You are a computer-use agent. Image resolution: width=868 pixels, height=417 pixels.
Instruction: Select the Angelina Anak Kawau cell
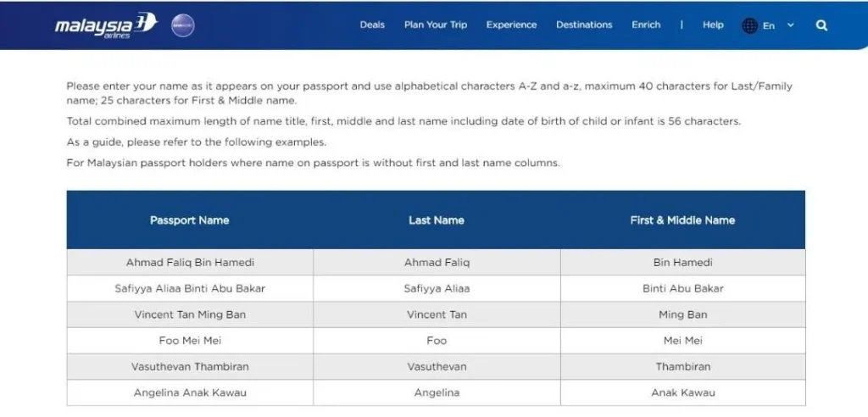tap(190, 392)
